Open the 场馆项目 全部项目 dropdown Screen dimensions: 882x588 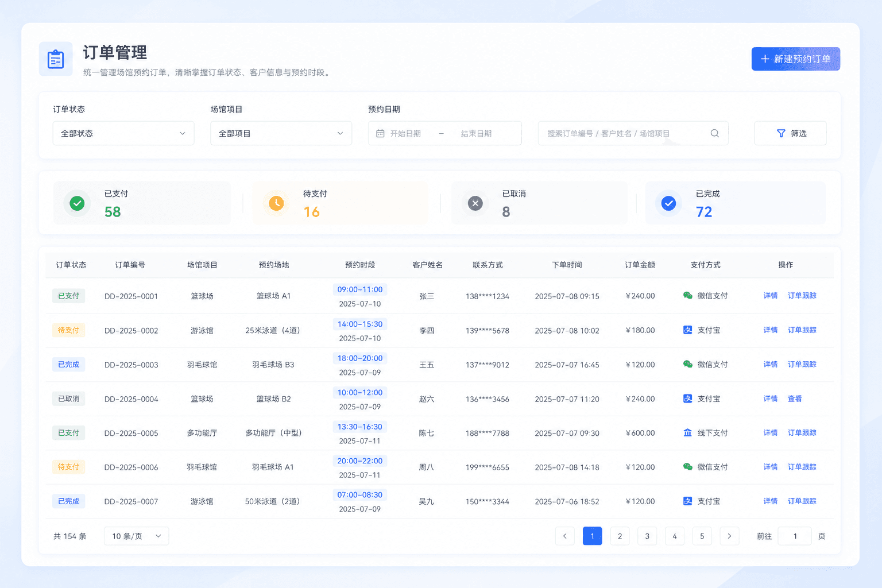281,133
